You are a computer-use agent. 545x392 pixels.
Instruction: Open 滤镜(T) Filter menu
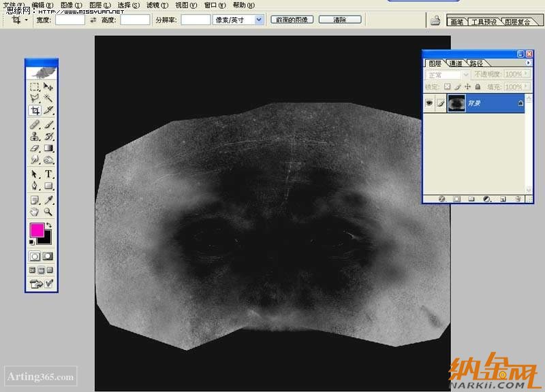pos(157,5)
